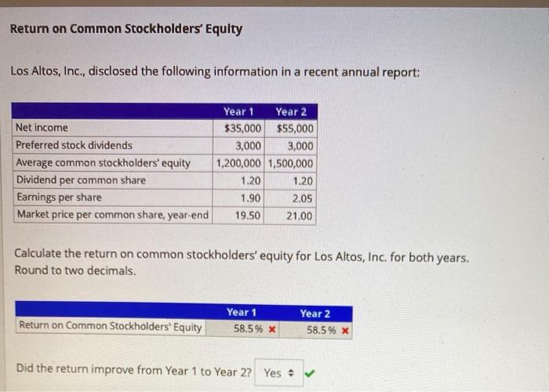Click the Dividend per common share label
This screenshot has height=392, width=549.
tap(81, 180)
